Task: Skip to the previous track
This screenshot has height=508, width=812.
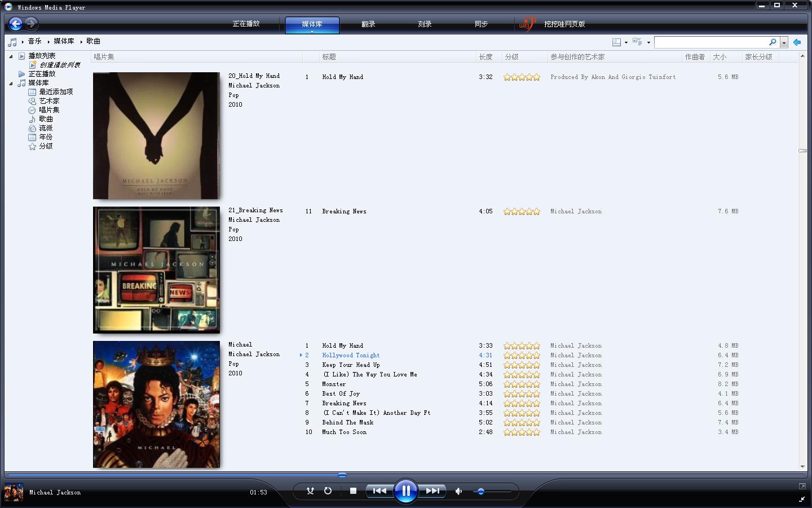Action: 379,491
